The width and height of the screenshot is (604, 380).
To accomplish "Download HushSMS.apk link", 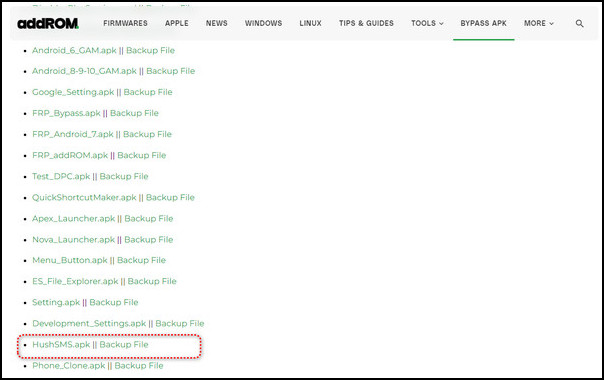I will coord(61,345).
